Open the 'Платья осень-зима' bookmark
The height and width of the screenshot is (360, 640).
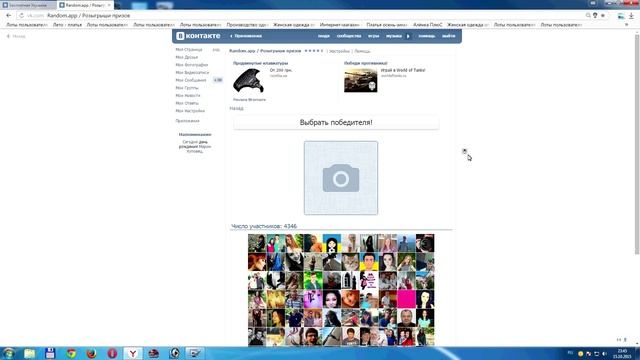pyautogui.click(x=387, y=25)
